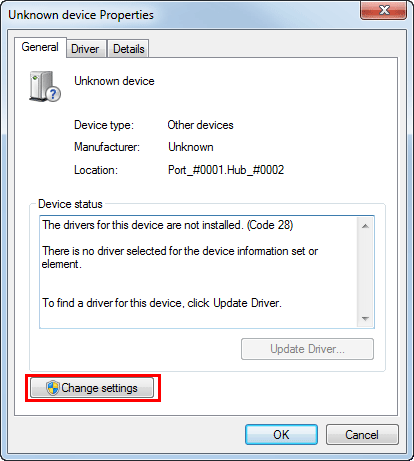The height and width of the screenshot is (461, 414).
Task: Open the Details tab
Action: click(128, 49)
